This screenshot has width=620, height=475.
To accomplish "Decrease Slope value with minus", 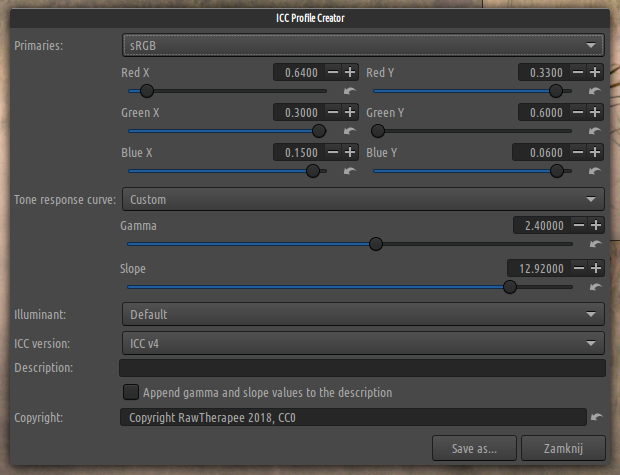I will pyautogui.click(x=579, y=268).
